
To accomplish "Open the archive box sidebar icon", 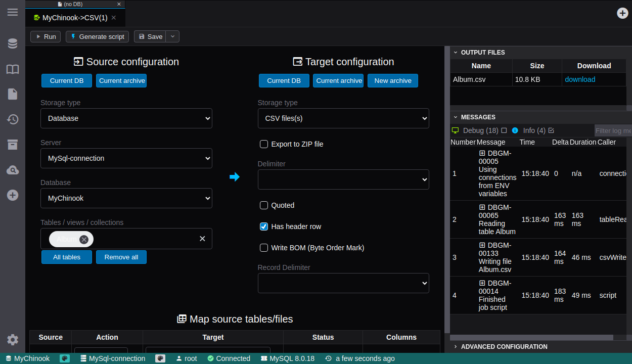I will (x=13, y=145).
